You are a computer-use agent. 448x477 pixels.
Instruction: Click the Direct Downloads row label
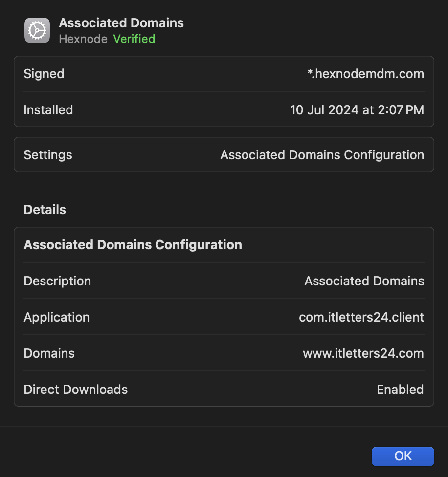pos(75,390)
